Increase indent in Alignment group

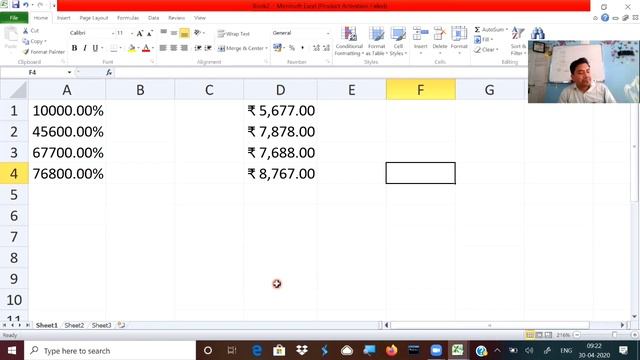coord(208,48)
